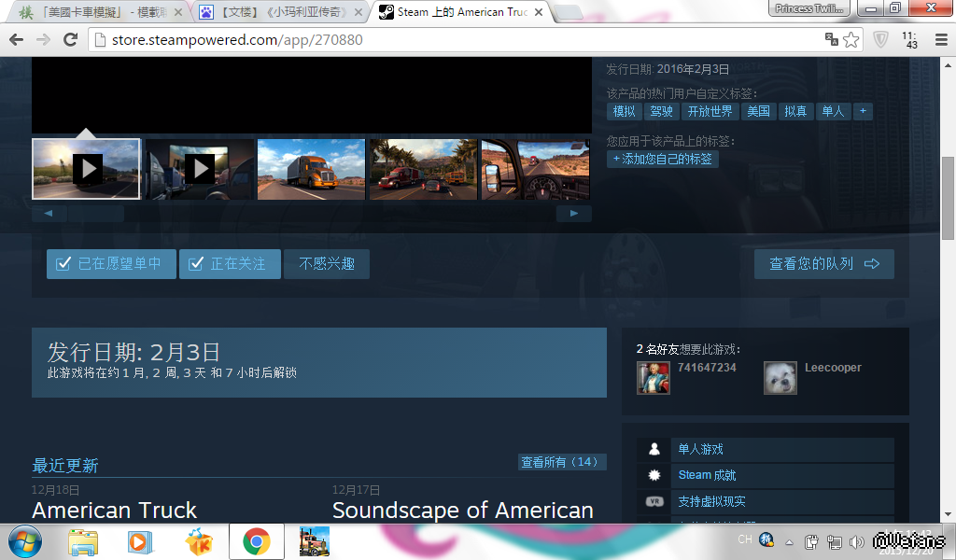The height and width of the screenshot is (560, 956).
Task: Click the browser forward arrow
Action: pos(43,40)
